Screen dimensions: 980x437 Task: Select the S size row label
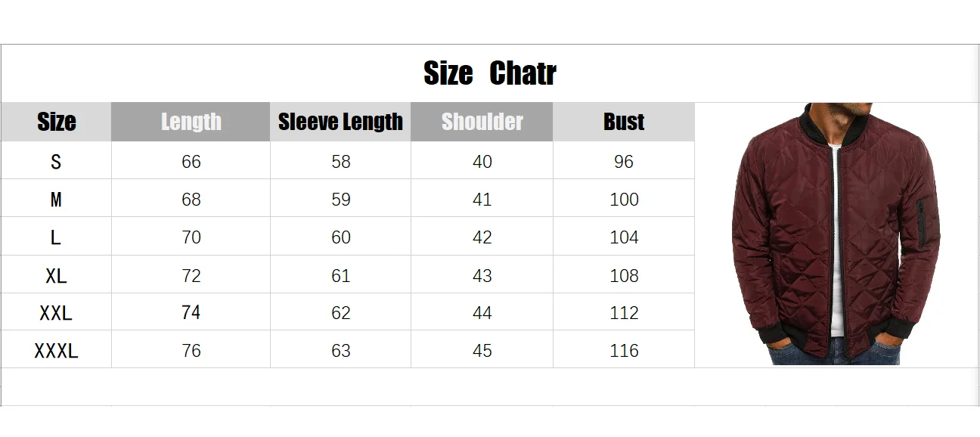56,162
